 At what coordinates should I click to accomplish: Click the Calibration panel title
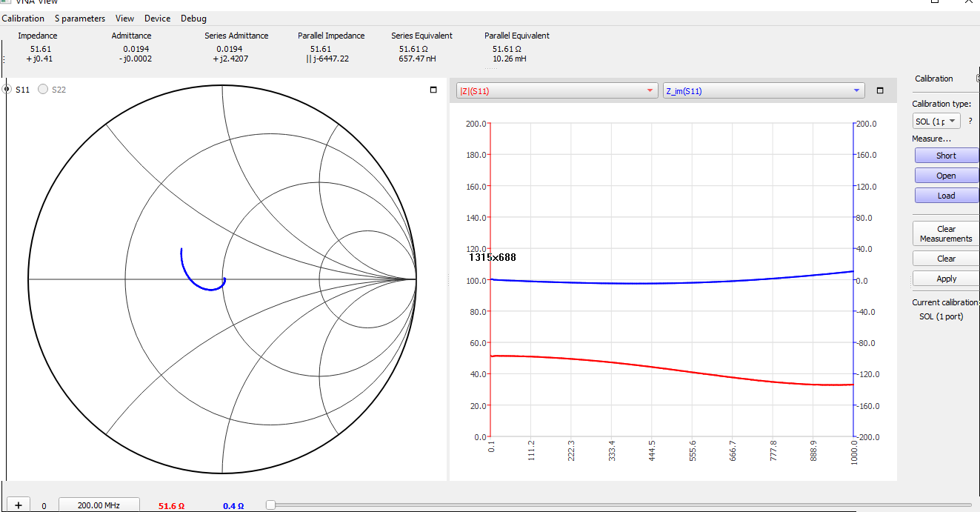pyautogui.click(x=934, y=79)
